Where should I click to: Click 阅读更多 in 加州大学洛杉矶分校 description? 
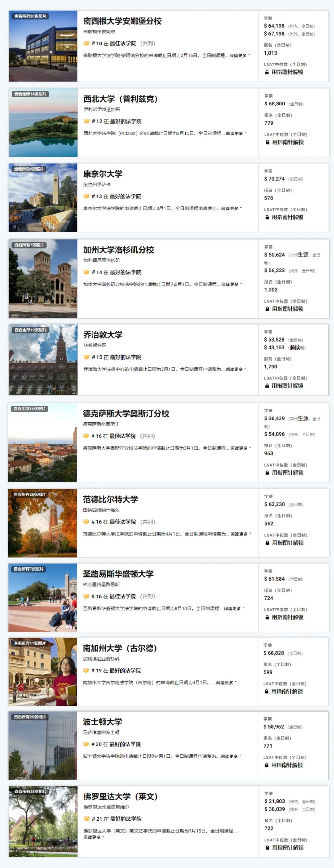231,284
